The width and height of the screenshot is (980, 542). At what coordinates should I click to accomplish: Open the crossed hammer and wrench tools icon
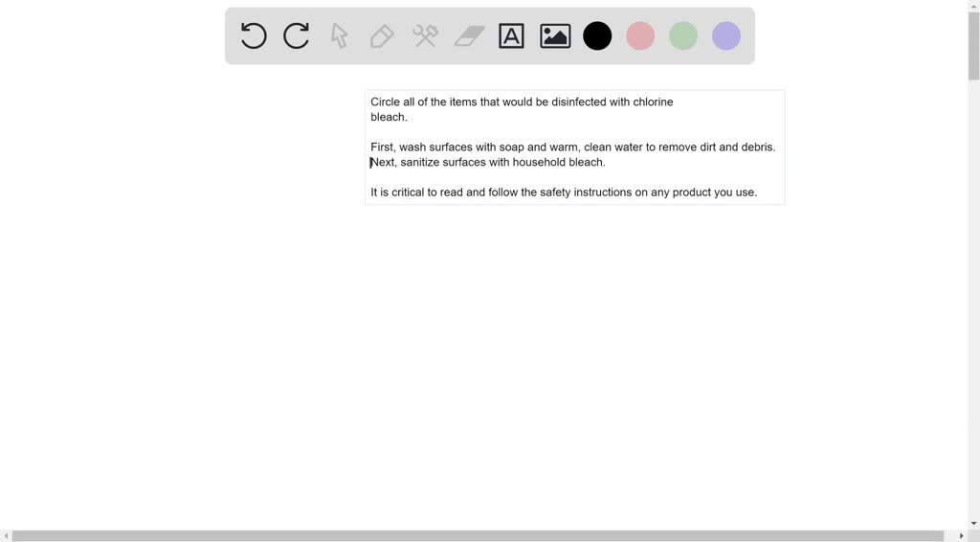[x=425, y=35]
